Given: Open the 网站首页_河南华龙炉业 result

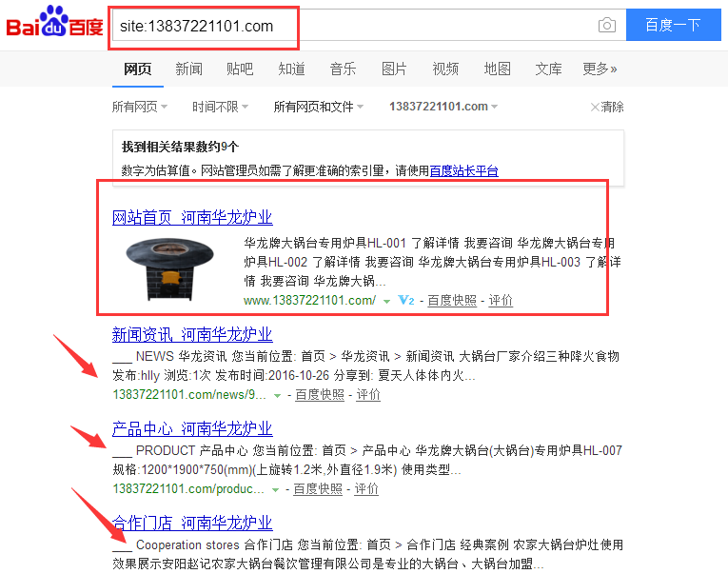Looking at the screenshot, I should click(192, 217).
